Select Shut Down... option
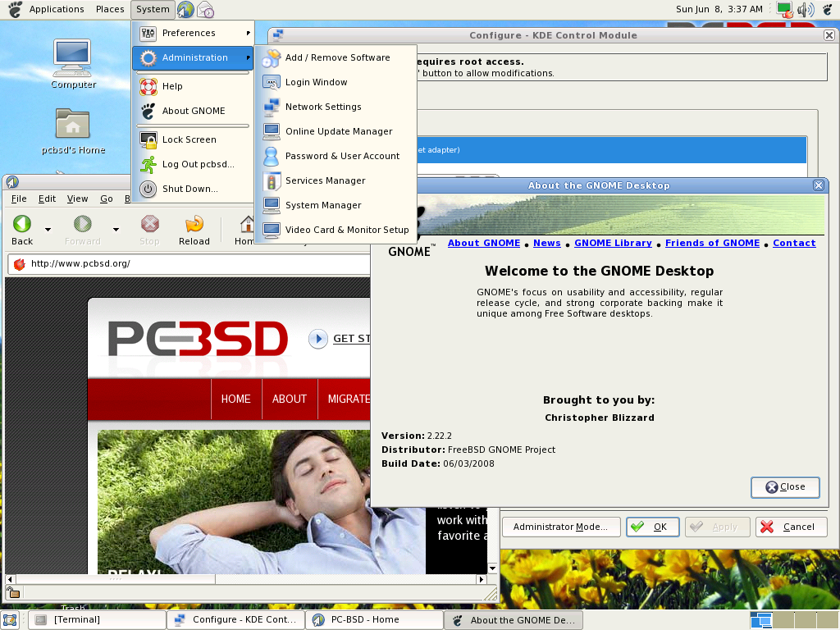 pyautogui.click(x=193, y=189)
